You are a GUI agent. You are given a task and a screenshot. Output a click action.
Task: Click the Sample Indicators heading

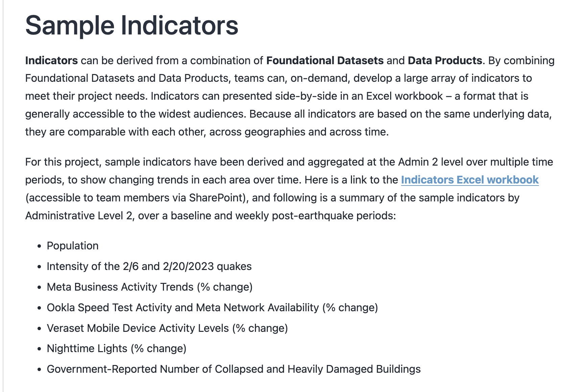click(132, 26)
